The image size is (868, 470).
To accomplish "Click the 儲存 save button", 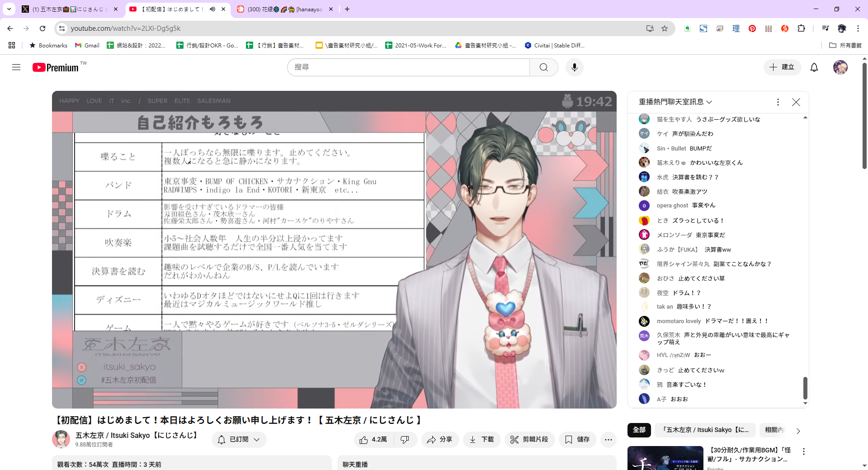I will 577,440.
